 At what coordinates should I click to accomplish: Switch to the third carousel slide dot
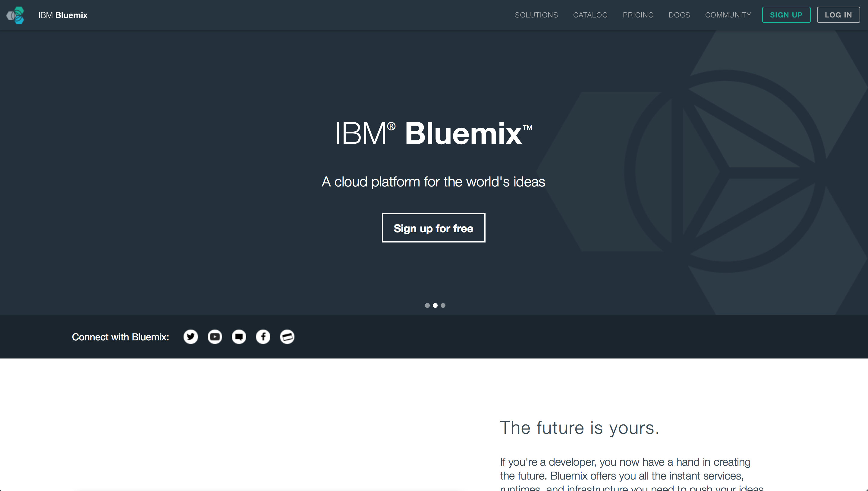tap(443, 305)
